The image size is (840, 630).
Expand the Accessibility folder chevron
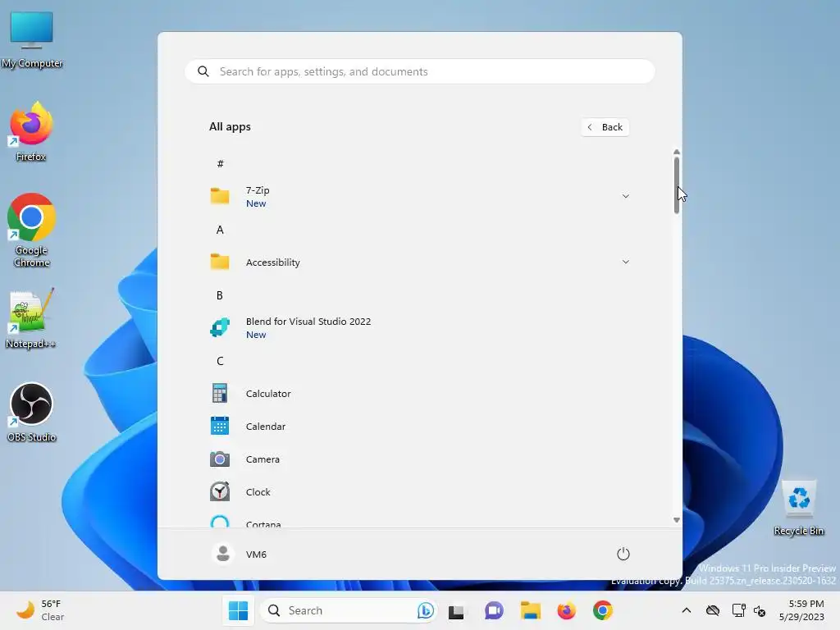point(625,262)
